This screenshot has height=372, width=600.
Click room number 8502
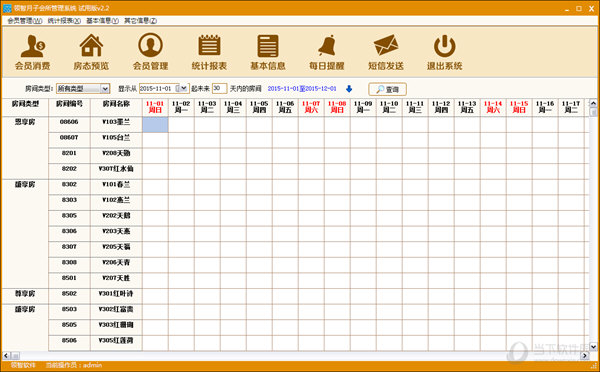(69, 294)
